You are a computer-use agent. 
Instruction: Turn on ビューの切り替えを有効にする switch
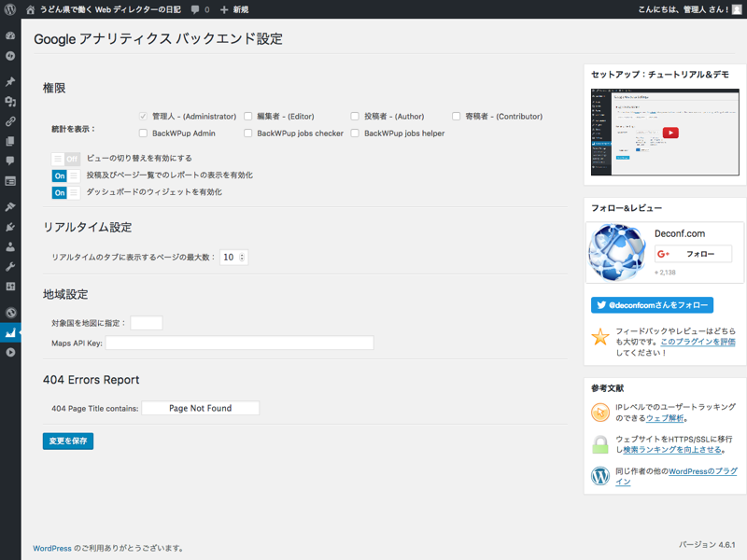tap(65, 159)
